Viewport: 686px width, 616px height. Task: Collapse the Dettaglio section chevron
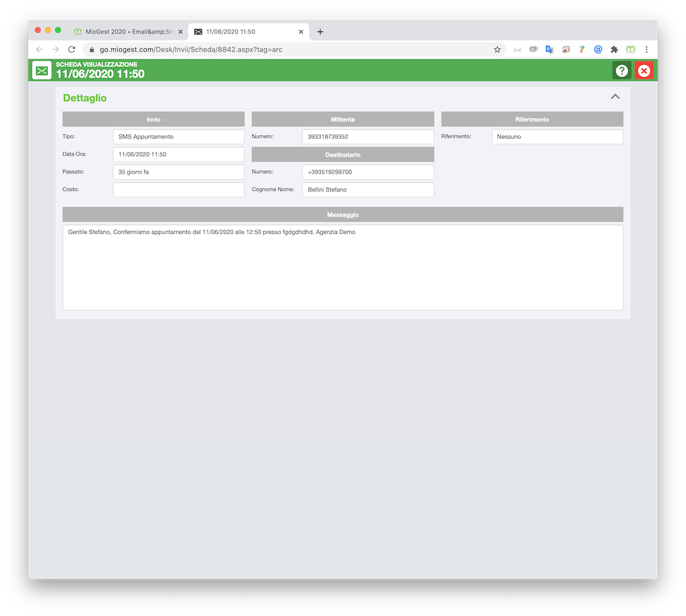[615, 97]
